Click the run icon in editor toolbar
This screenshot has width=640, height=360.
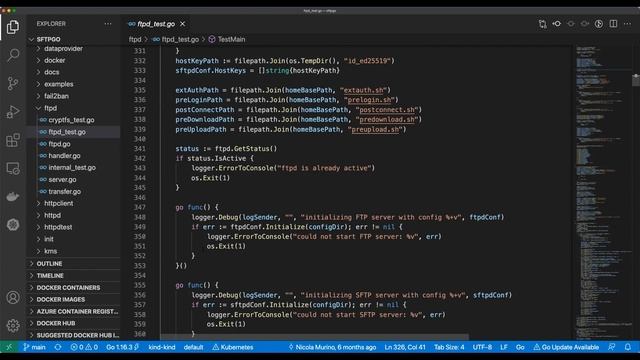pyautogui.click(x=599, y=24)
